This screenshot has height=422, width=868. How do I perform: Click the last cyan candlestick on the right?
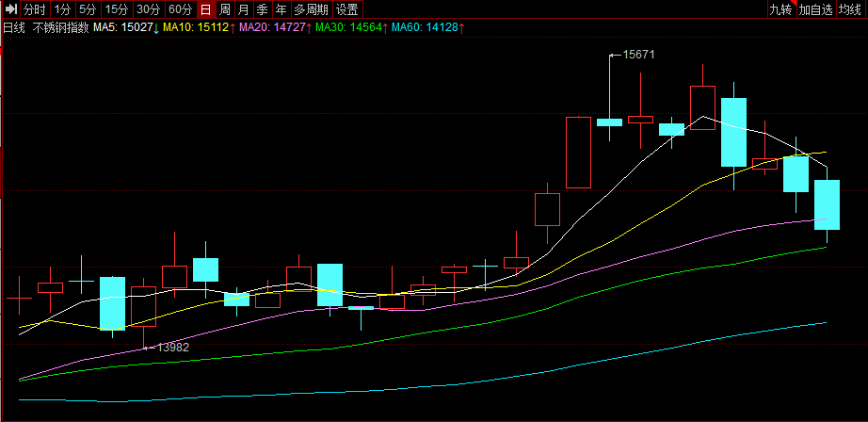tap(827, 204)
